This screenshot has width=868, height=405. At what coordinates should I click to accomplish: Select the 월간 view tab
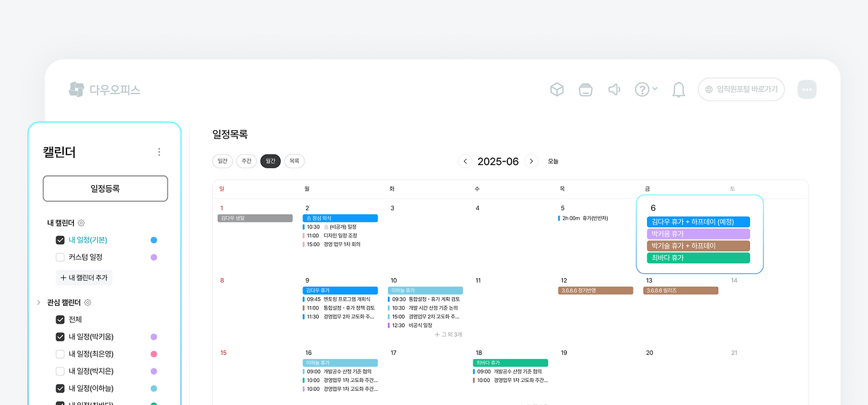tap(271, 161)
